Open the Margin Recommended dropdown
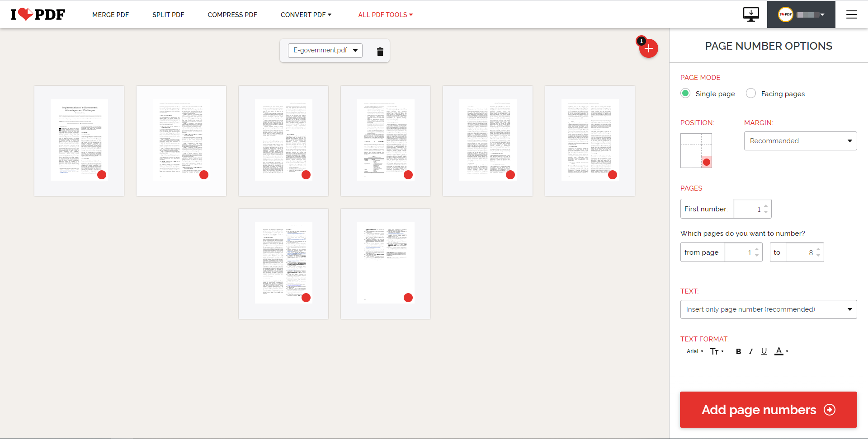This screenshot has height=439, width=868. click(x=800, y=141)
